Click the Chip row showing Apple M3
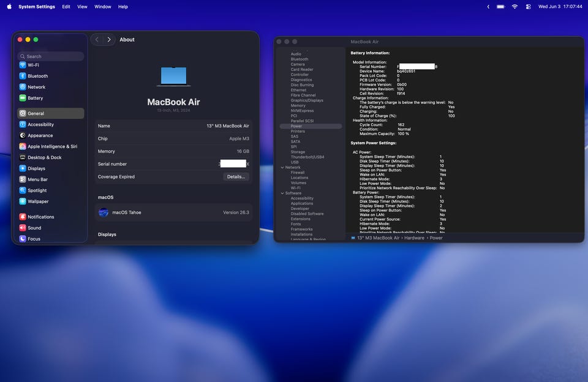This screenshot has width=588, height=382. [x=173, y=139]
